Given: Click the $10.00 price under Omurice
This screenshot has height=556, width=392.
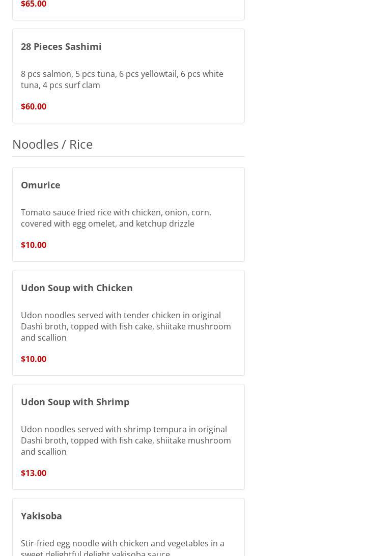Looking at the screenshot, I should click(x=34, y=245).
